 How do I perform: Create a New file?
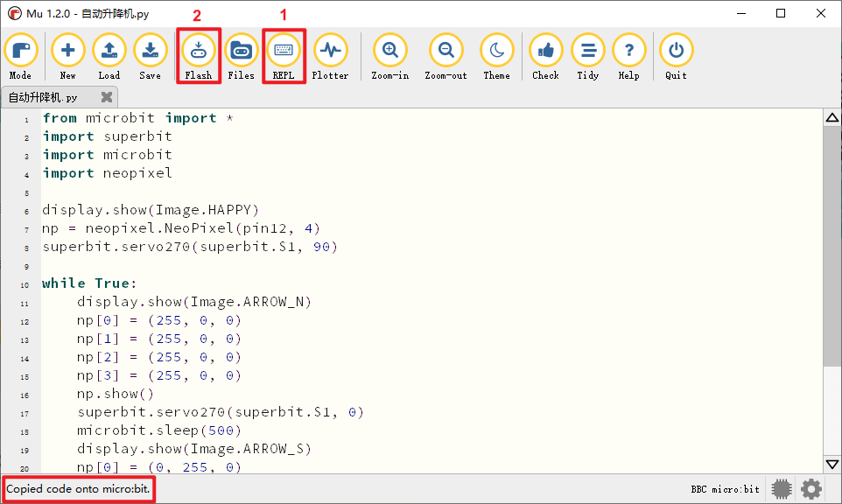click(x=67, y=57)
